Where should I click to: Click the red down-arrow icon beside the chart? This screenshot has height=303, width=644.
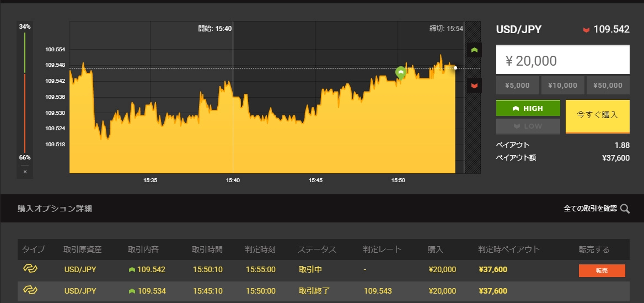pos(474,86)
